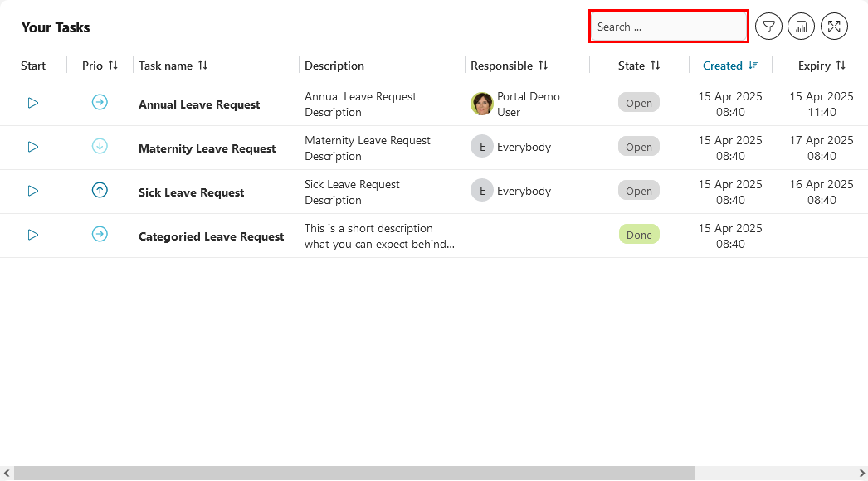868x481 pixels.
Task: Select the Annual Leave Request Description text
Action: [x=360, y=104]
